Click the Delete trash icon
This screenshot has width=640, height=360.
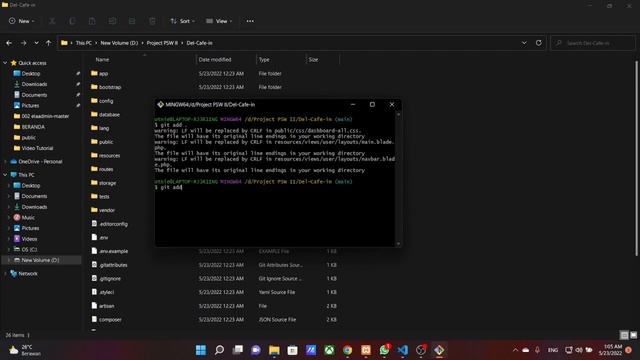tap(152, 21)
